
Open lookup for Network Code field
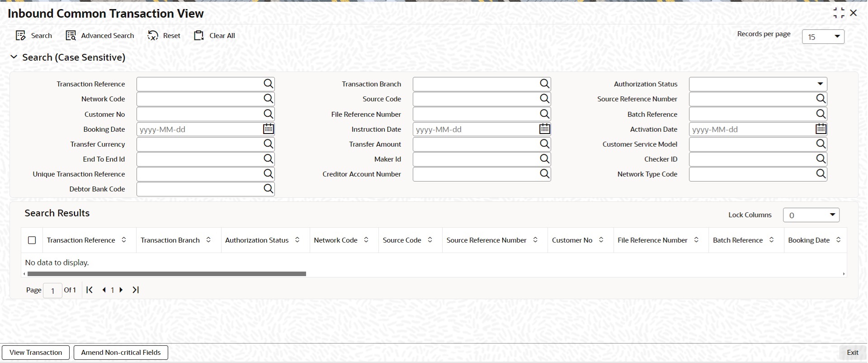[x=269, y=99]
